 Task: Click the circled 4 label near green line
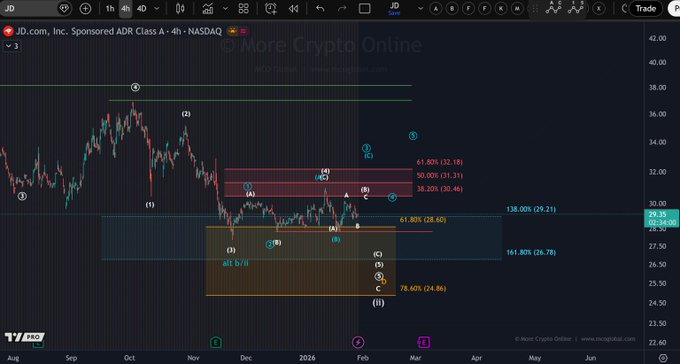coord(135,87)
